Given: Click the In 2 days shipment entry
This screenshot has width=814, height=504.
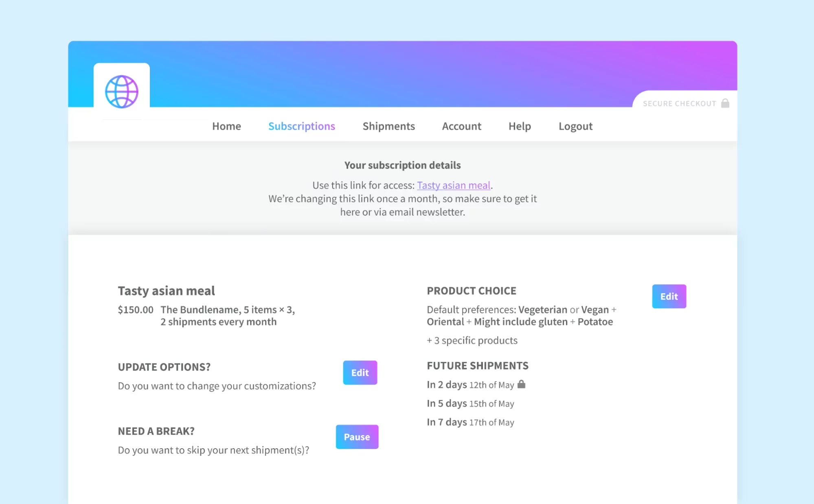Looking at the screenshot, I should coord(470,385).
